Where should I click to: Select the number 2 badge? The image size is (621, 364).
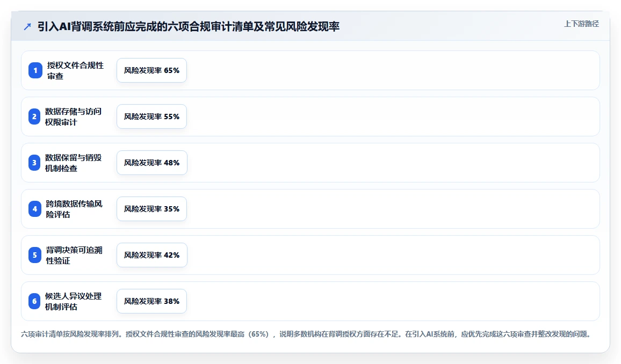click(34, 117)
